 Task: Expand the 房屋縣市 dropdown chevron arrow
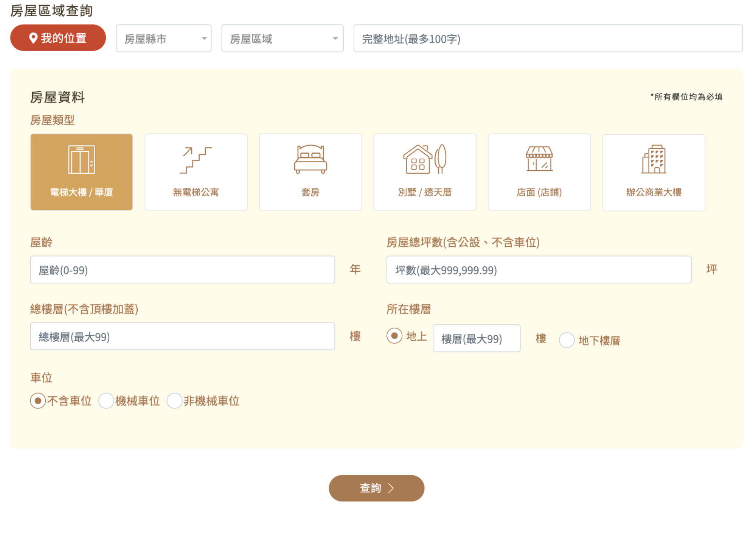pyautogui.click(x=204, y=38)
